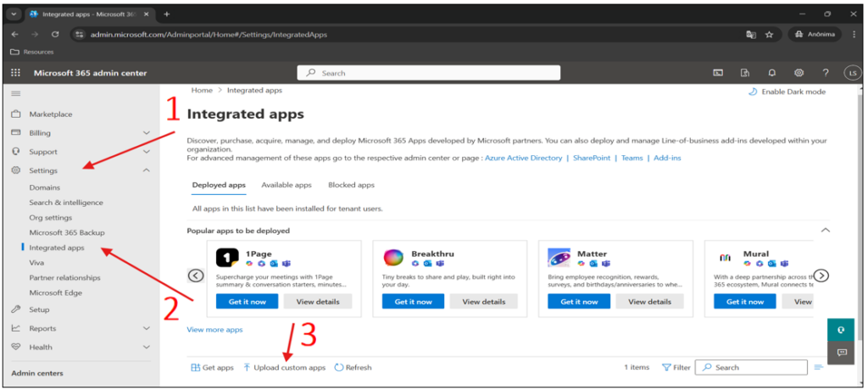Click the Support headset icon

(16, 151)
